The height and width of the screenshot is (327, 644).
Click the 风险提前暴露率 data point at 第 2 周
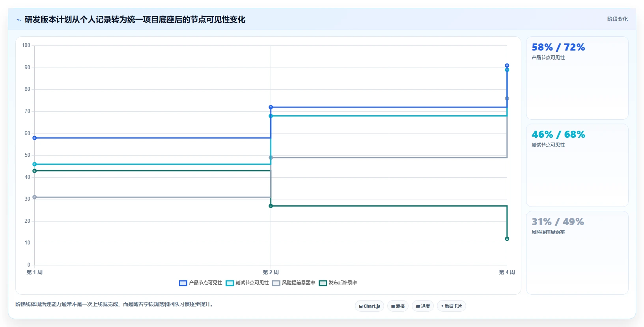pyautogui.click(x=271, y=158)
